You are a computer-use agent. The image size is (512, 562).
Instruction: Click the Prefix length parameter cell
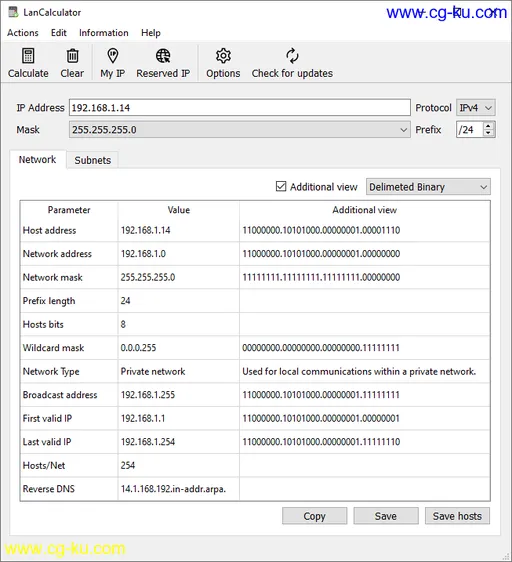[x=69, y=301]
